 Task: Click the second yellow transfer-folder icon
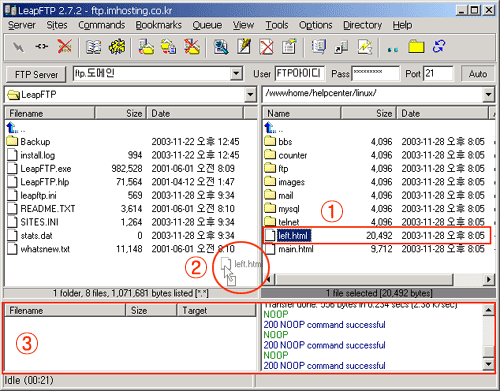169,47
